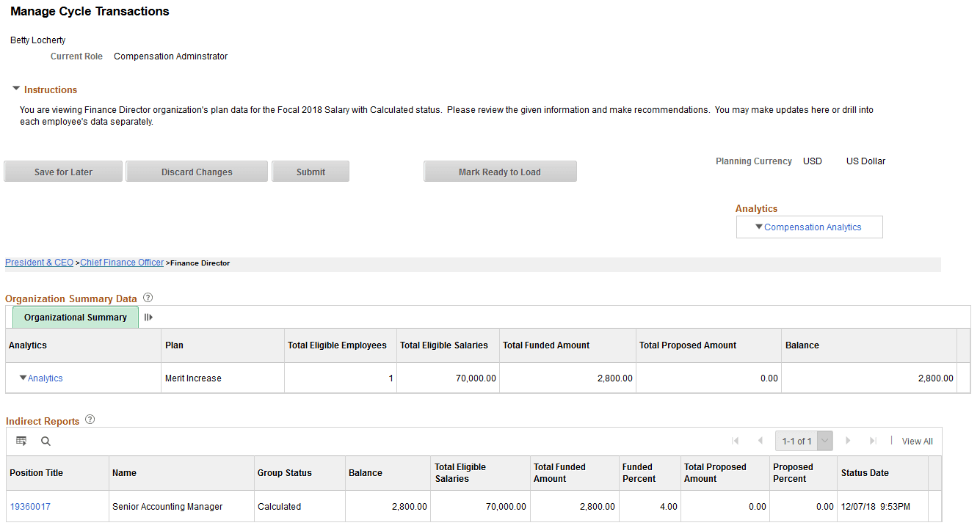Open the Indirect Reports grid action menu
This screenshot has height=531, width=980.
click(x=21, y=441)
